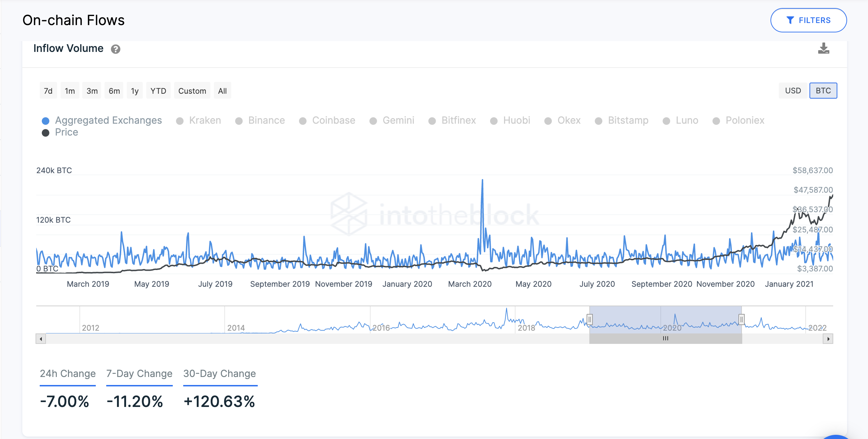Toggle the Poloniex series
Screen dimensions: 868x439
(738, 121)
